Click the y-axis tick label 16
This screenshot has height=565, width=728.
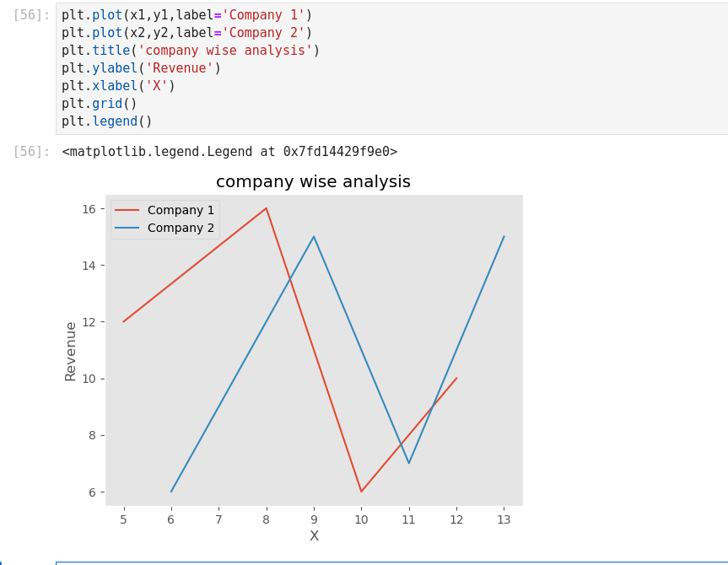tap(89, 209)
